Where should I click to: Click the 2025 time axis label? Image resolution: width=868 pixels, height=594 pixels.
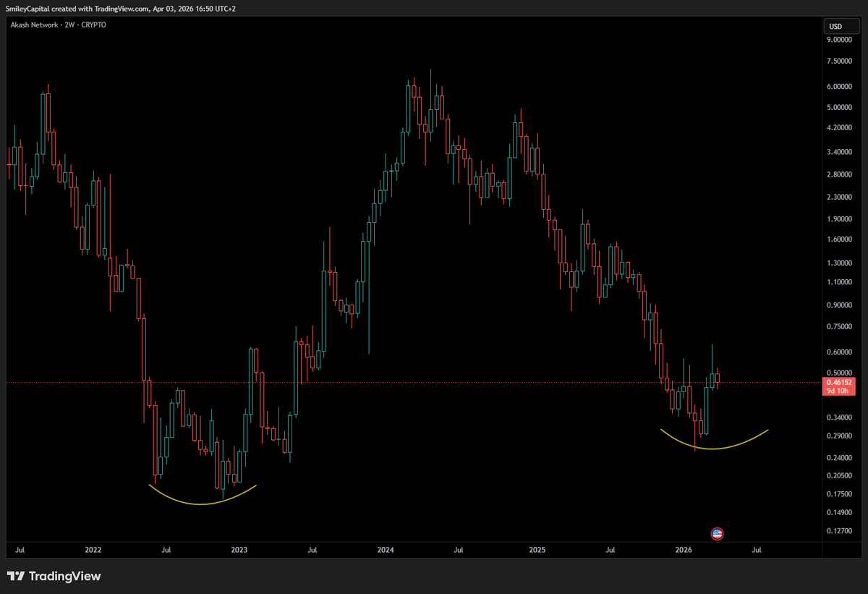(537, 551)
